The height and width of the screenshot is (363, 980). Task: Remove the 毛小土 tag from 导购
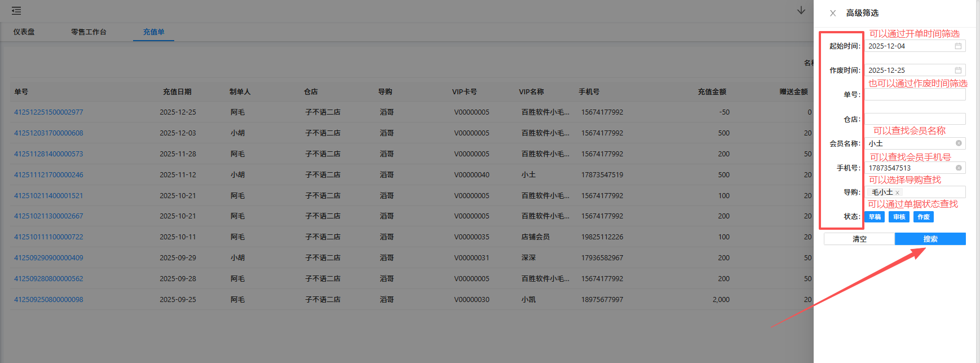coord(898,193)
